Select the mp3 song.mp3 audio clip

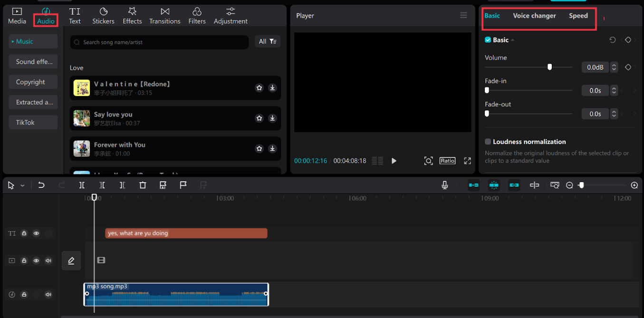176,294
